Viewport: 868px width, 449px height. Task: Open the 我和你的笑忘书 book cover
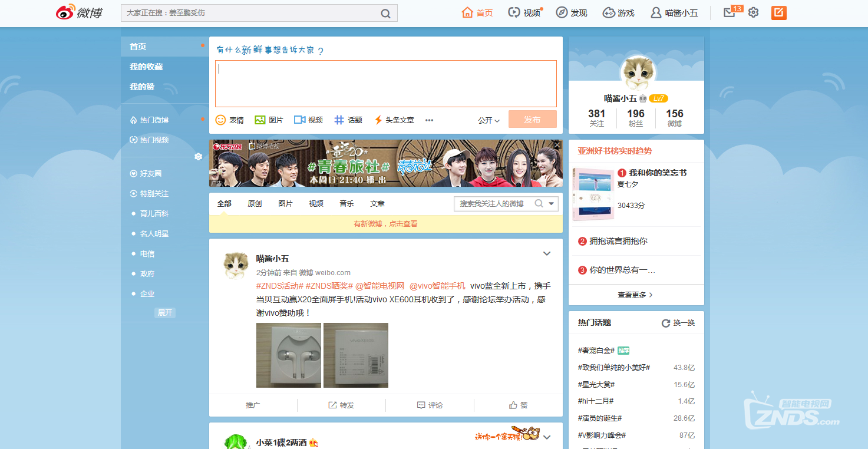point(593,194)
